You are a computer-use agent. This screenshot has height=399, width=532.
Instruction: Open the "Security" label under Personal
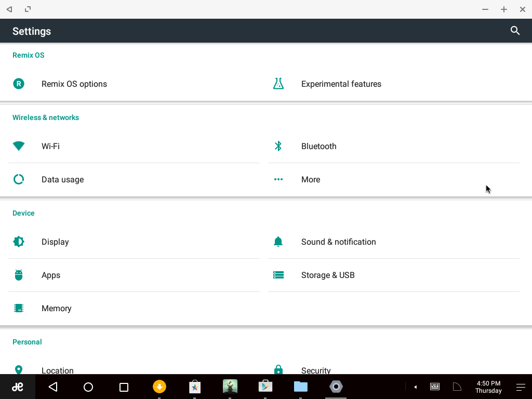316,370
